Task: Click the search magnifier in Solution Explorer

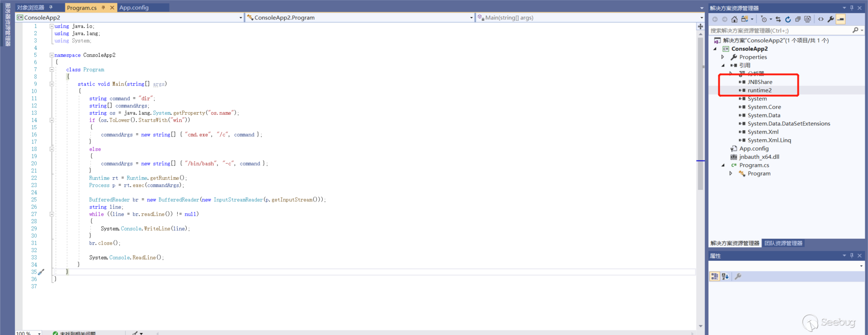Action: [x=855, y=30]
